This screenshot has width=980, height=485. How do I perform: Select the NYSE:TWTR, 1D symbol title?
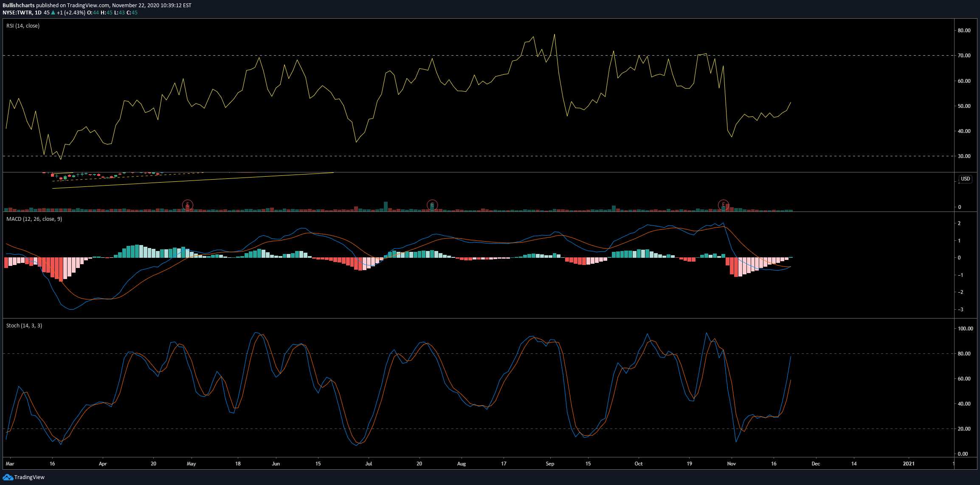pos(22,13)
